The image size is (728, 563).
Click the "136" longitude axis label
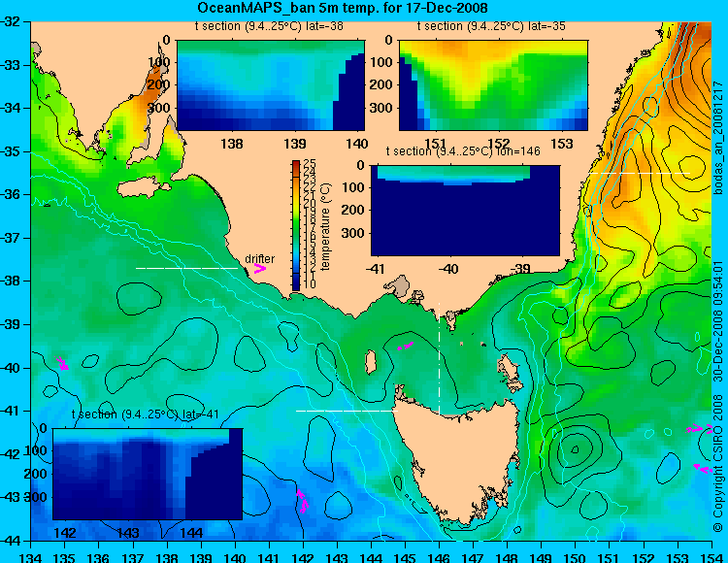coord(99,557)
